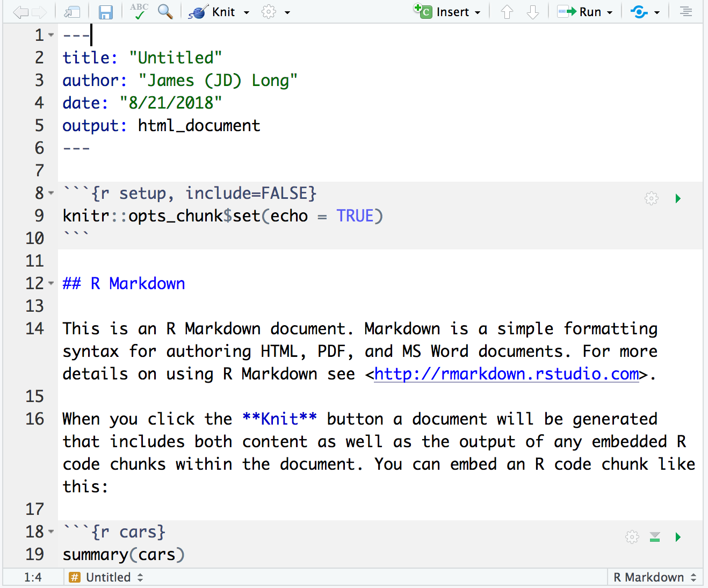The width and height of the screenshot is (708, 588).
Task: Click the word TRUE in line 9
Action: tap(355, 216)
